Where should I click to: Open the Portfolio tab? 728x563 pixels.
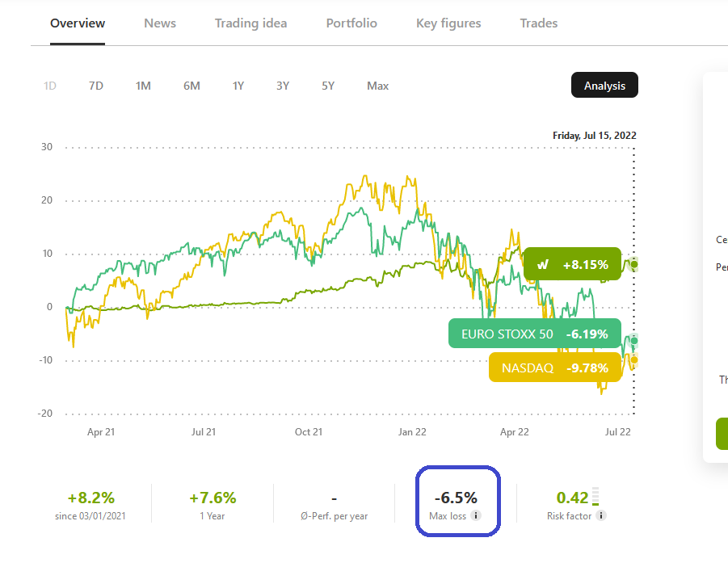[351, 23]
